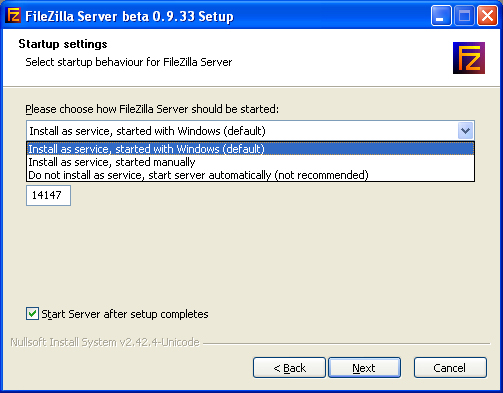Choose Install as service, started with Windows

pyautogui.click(x=250, y=149)
